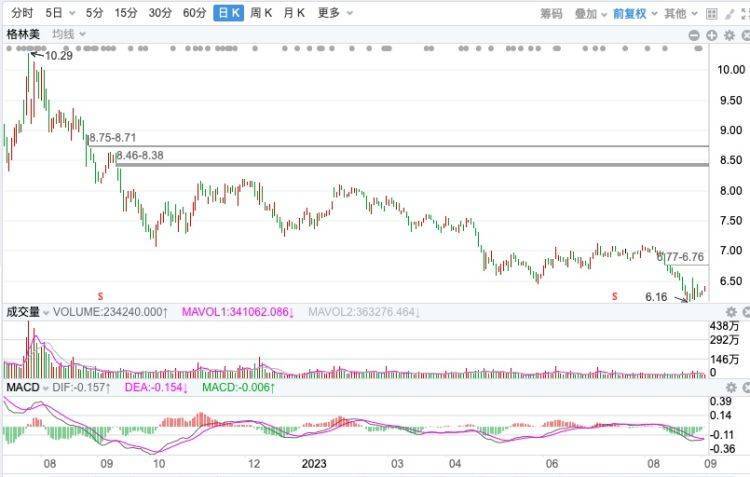
Task: Open the 叠加 overlay options
Action: pos(590,13)
